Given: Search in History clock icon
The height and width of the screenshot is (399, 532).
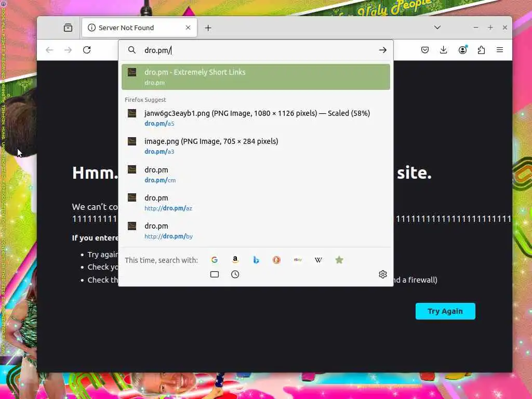Looking at the screenshot, I should point(235,274).
